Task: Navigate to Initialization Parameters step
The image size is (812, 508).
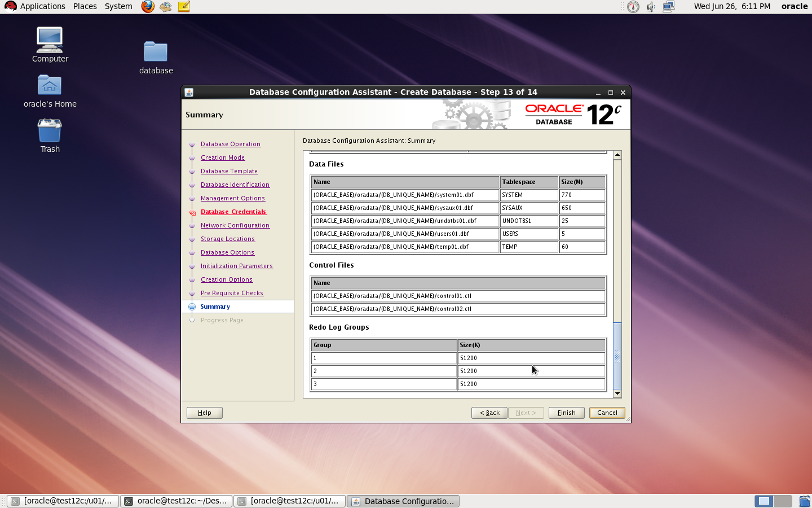Action: [236, 266]
